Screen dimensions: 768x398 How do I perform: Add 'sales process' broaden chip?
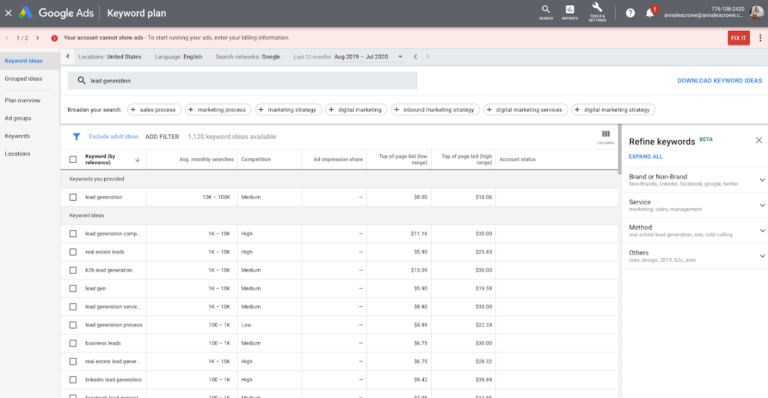pyautogui.click(x=154, y=110)
